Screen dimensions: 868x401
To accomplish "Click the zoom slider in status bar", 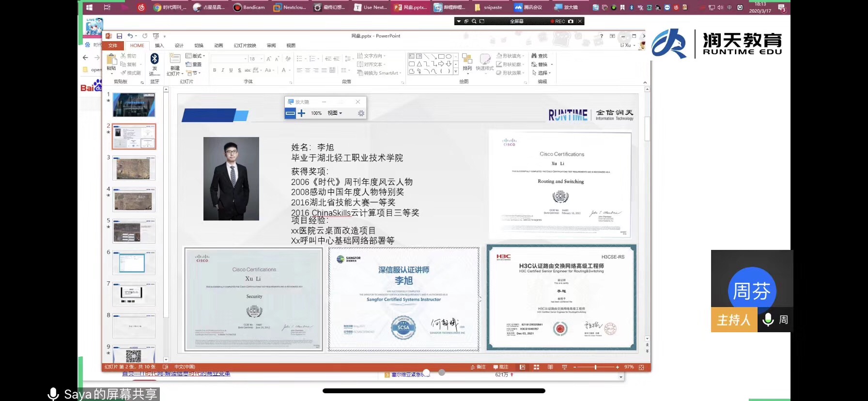I will pos(595,368).
